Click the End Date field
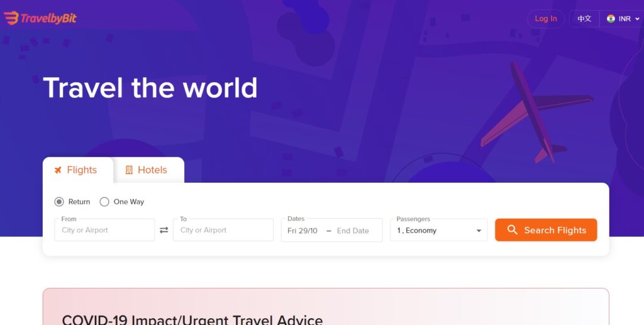The height and width of the screenshot is (325, 644). (x=353, y=231)
